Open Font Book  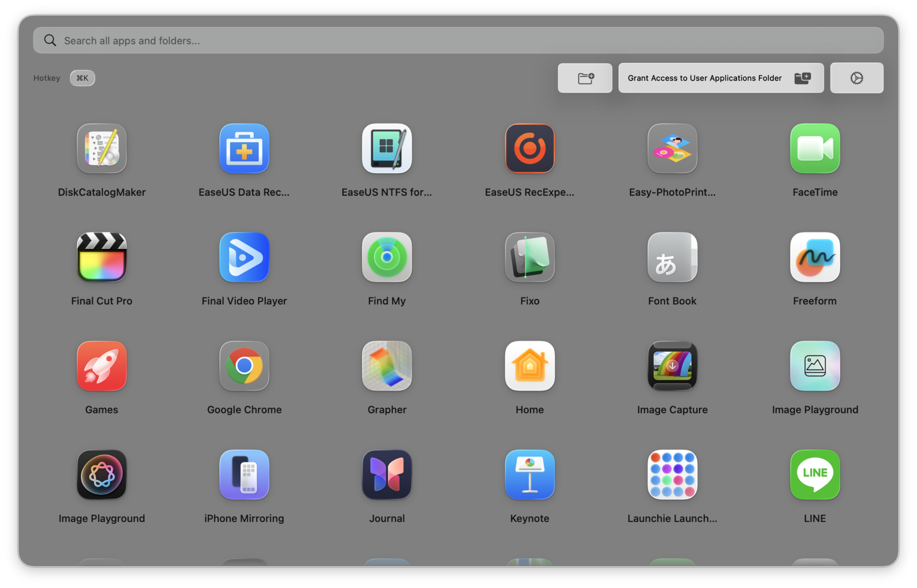click(x=672, y=257)
